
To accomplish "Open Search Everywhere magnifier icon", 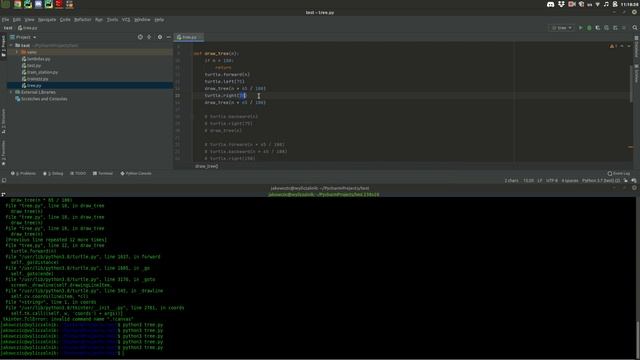I will (635, 28).
